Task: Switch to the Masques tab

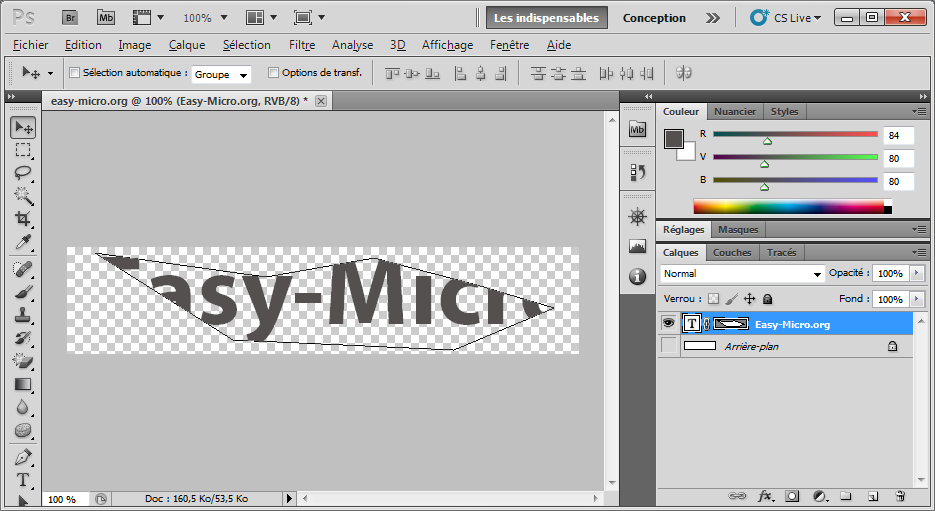Action: tap(738, 230)
